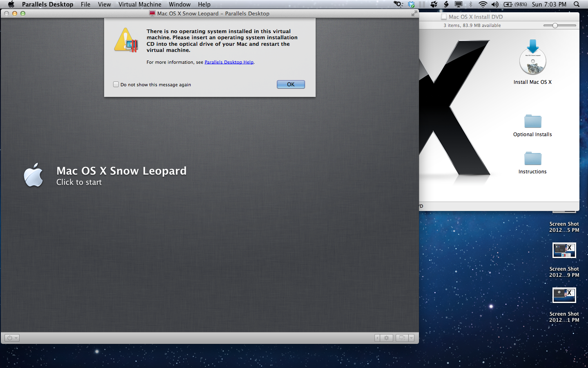
Task: Click OK in the no operating system dialog
Action: click(x=291, y=84)
